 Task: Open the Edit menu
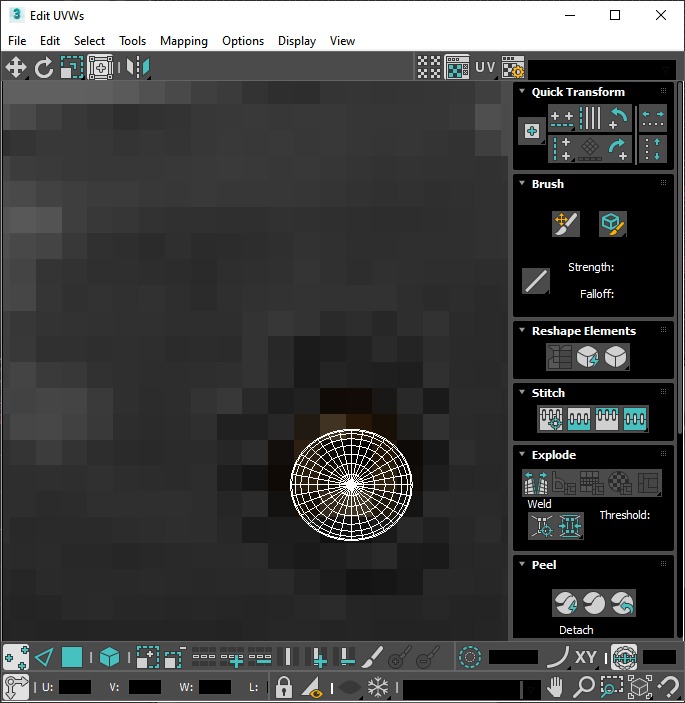(50, 41)
